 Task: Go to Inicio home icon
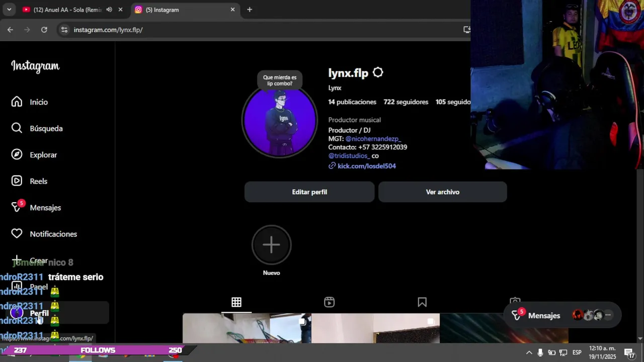[x=17, y=102]
